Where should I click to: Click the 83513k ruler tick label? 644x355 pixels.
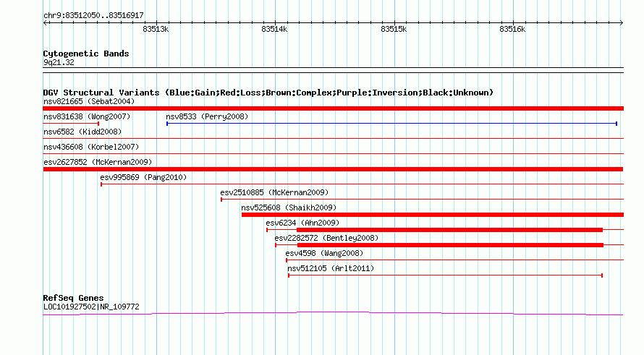pos(156,30)
